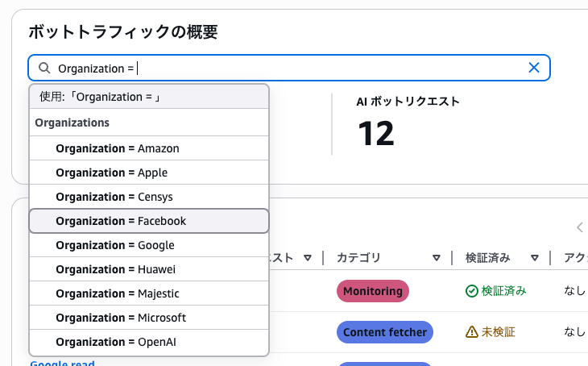
Task: Sort the column ending in スト
Action: (308, 258)
